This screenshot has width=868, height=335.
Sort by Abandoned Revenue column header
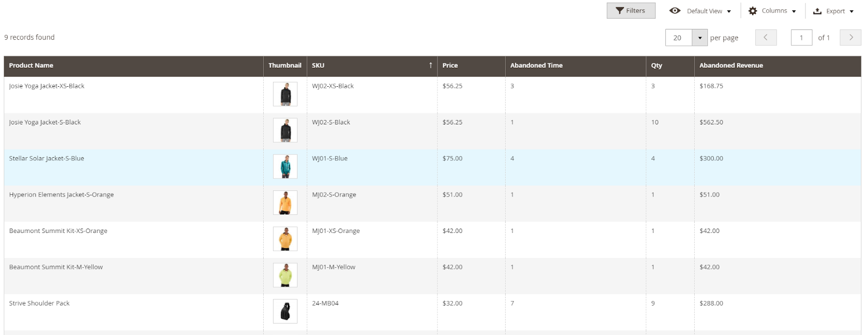coord(731,65)
